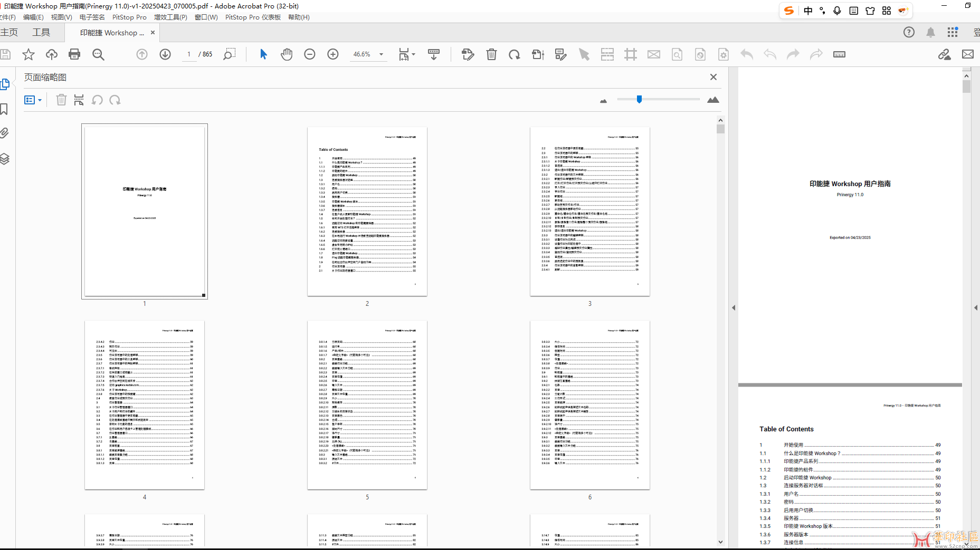Screen dimensions: 980x550
Task: Zoom out with minus button
Action: [310, 54]
